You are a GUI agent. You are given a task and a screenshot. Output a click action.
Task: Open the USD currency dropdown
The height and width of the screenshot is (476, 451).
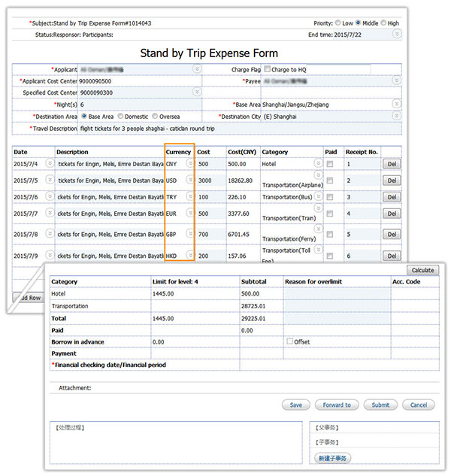tap(190, 180)
